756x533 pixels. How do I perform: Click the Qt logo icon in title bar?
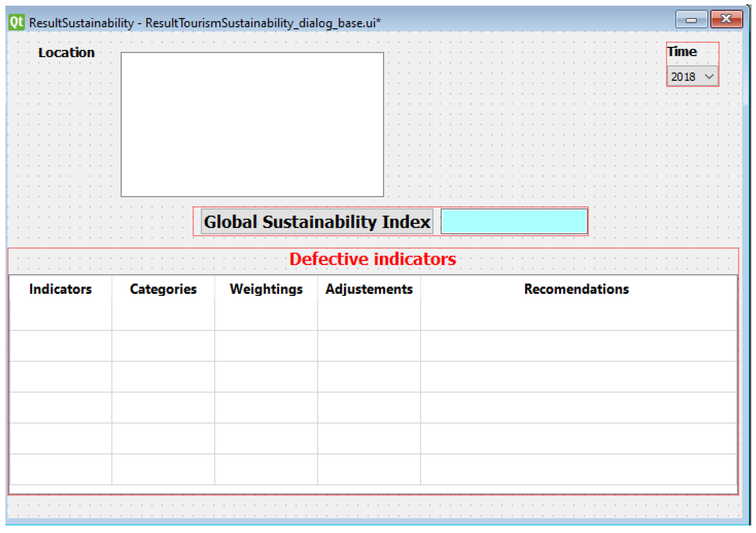[16, 22]
